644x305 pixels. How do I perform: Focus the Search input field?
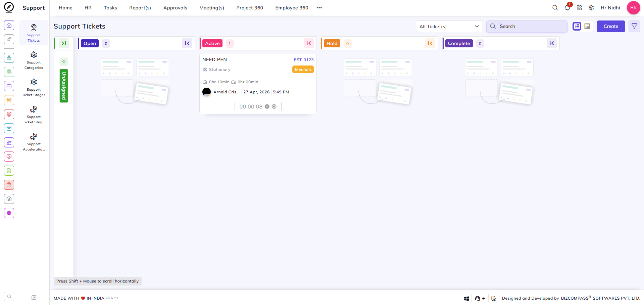(527, 26)
